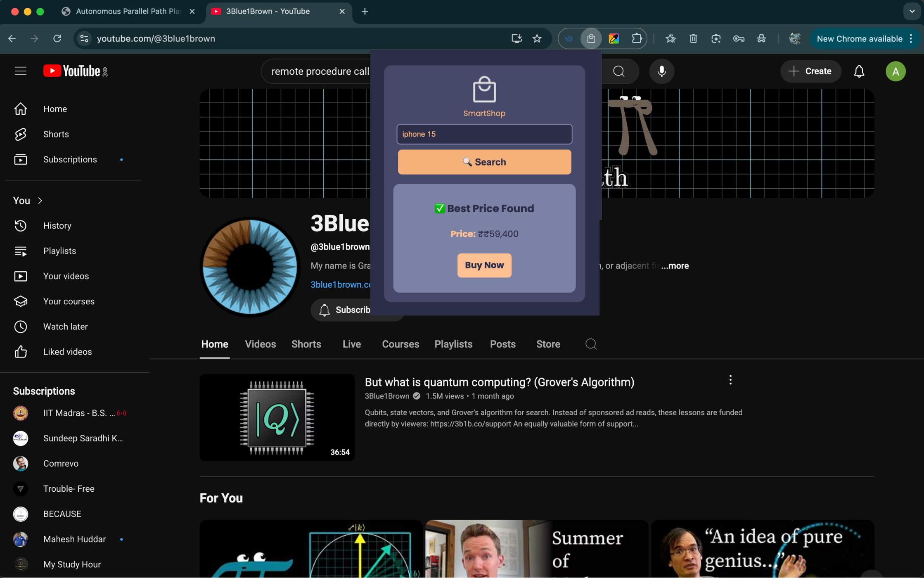This screenshot has width=924, height=578.
Task: Open the Summer of video thumbnail
Action: click(537, 549)
